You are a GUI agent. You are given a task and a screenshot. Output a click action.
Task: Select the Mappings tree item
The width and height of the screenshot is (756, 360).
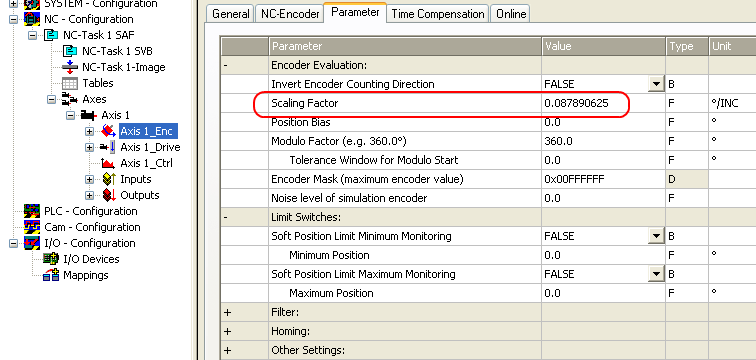tap(86, 275)
